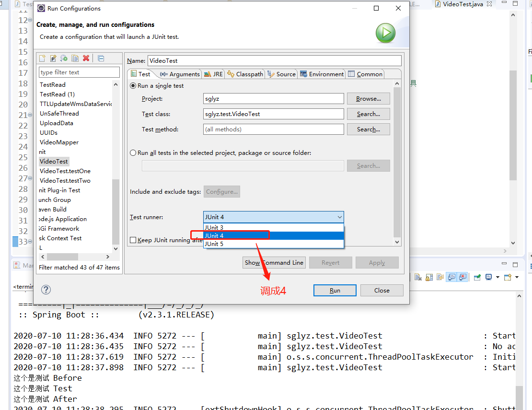Duplicate the selected launch configuration

(75, 58)
